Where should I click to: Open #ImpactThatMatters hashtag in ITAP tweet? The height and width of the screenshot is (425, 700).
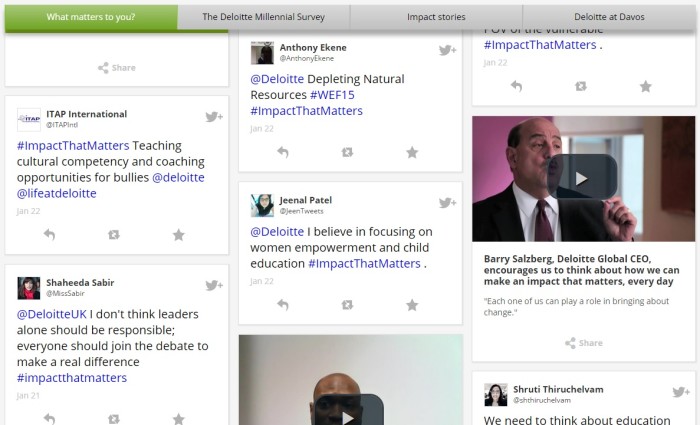click(x=73, y=146)
